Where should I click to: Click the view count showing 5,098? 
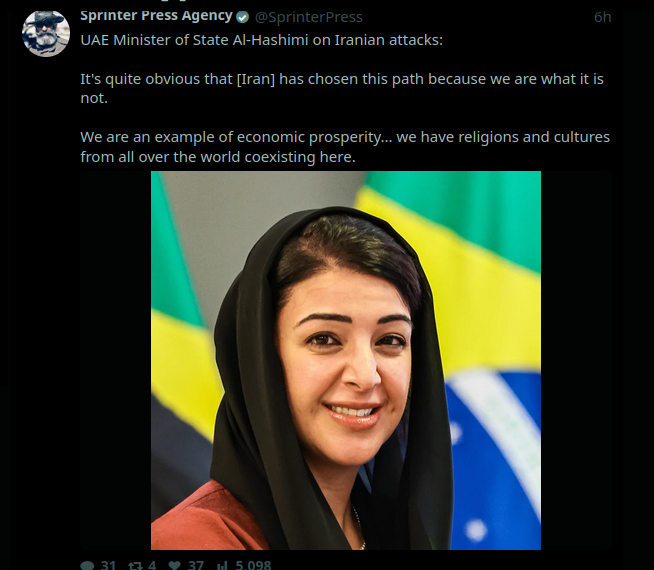pyautogui.click(x=253, y=565)
